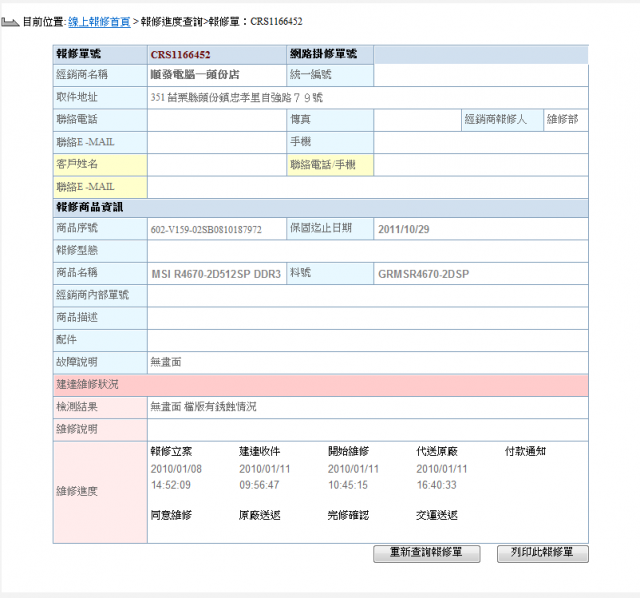Click the pickup address 351 苗栗縣頭份鎮 text
The width and height of the screenshot is (640, 598).
click(236, 98)
